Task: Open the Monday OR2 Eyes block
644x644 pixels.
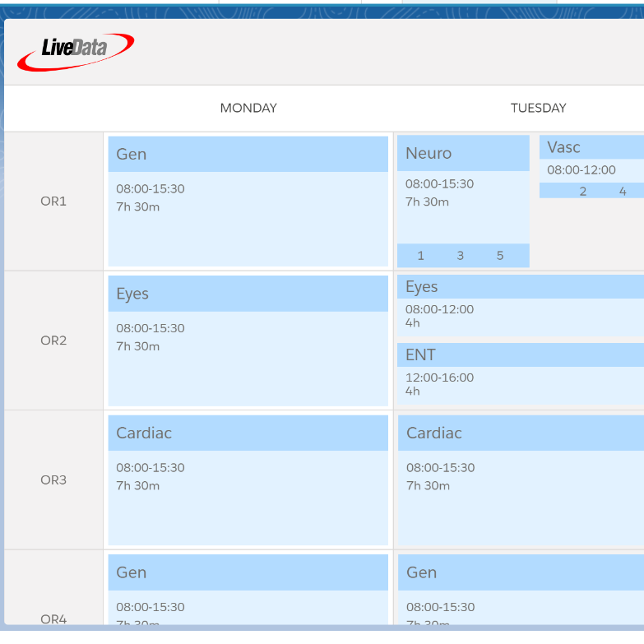Action: (x=248, y=341)
